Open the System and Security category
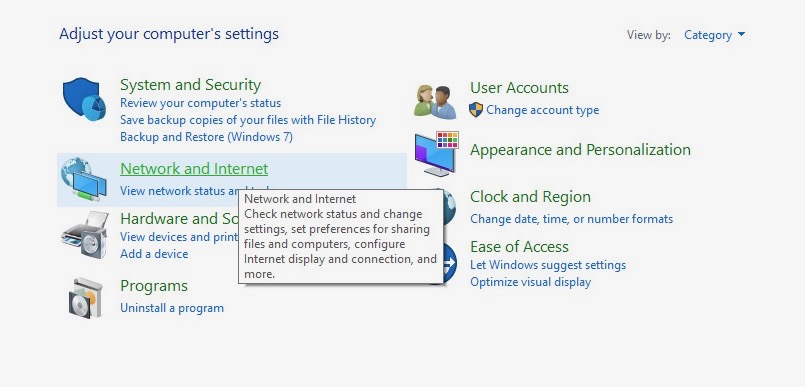 click(x=190, y=85)
